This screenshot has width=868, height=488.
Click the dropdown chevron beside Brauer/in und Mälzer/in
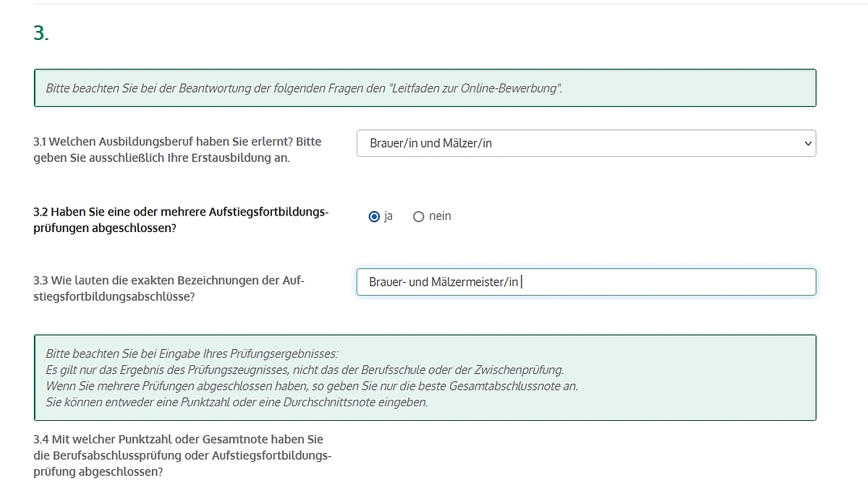click(x=809, y=143)
